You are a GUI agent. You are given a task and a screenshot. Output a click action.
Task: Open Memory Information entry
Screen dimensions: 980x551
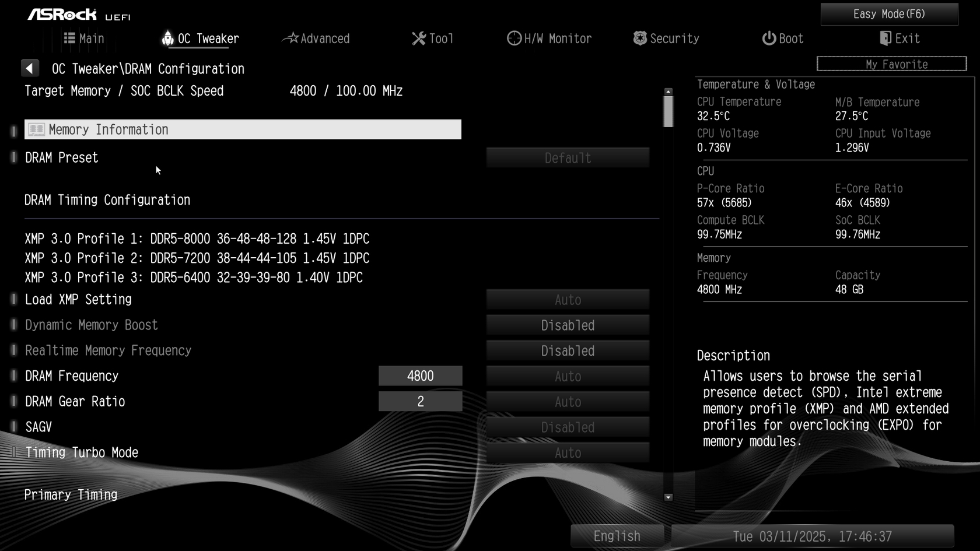pyautogui.click(x=243, y=129)
